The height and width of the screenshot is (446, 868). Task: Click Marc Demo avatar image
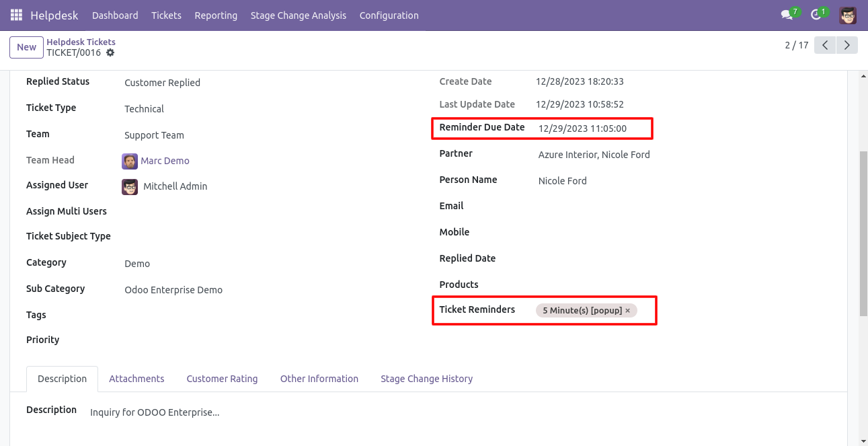(x=130, y=161)
